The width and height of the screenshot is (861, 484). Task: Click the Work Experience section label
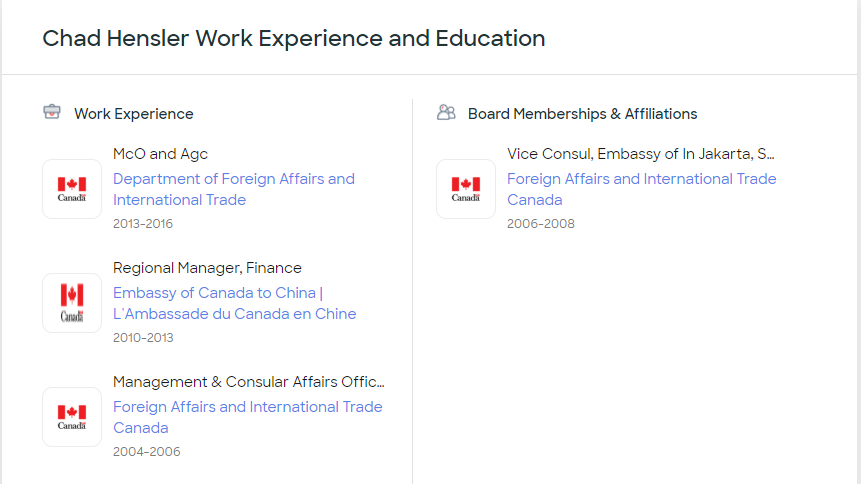[x=134, y=114]
